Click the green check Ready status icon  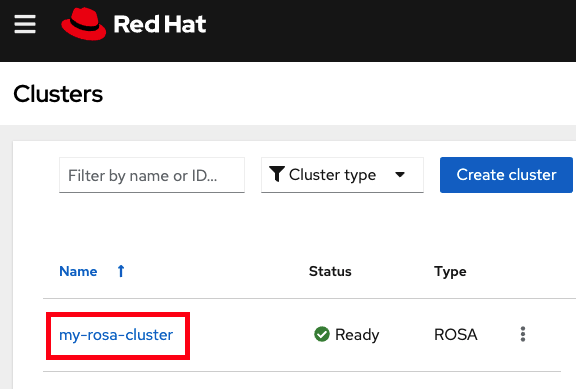[322, 334]
